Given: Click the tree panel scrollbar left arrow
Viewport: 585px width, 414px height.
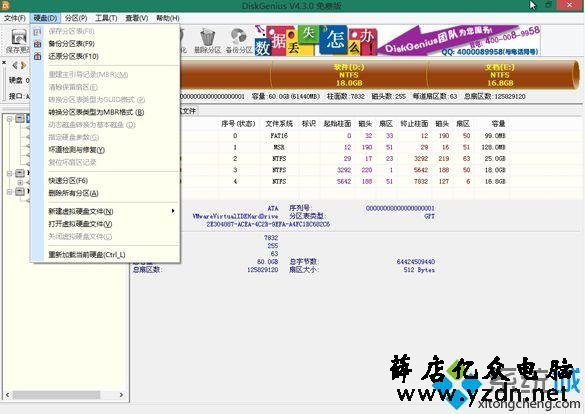Looking at the screenshot, I should pyautogui.click(x=7, y=395).
